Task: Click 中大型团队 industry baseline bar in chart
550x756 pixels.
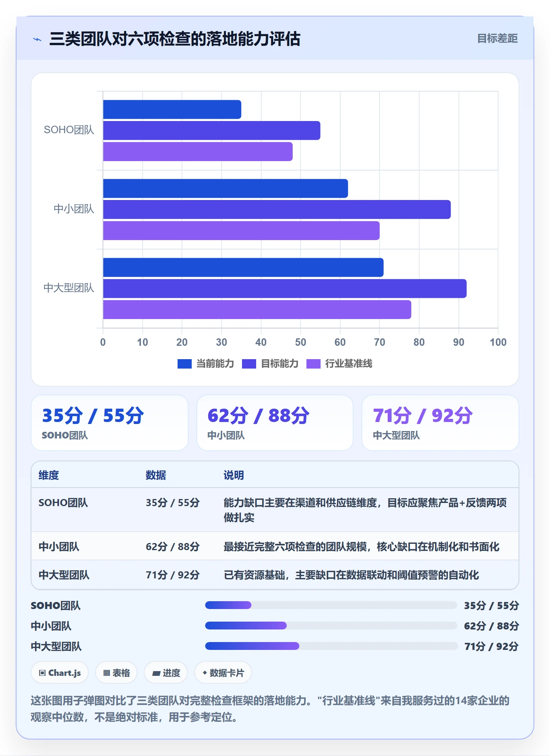Action: pyautogui.click(x=257, y=310)
